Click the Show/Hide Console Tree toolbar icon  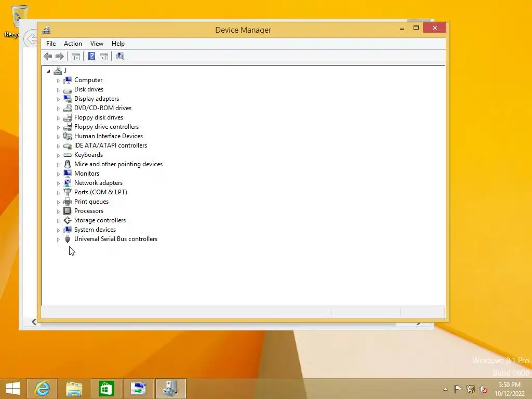pyautogui.click(x=76, y=57)
